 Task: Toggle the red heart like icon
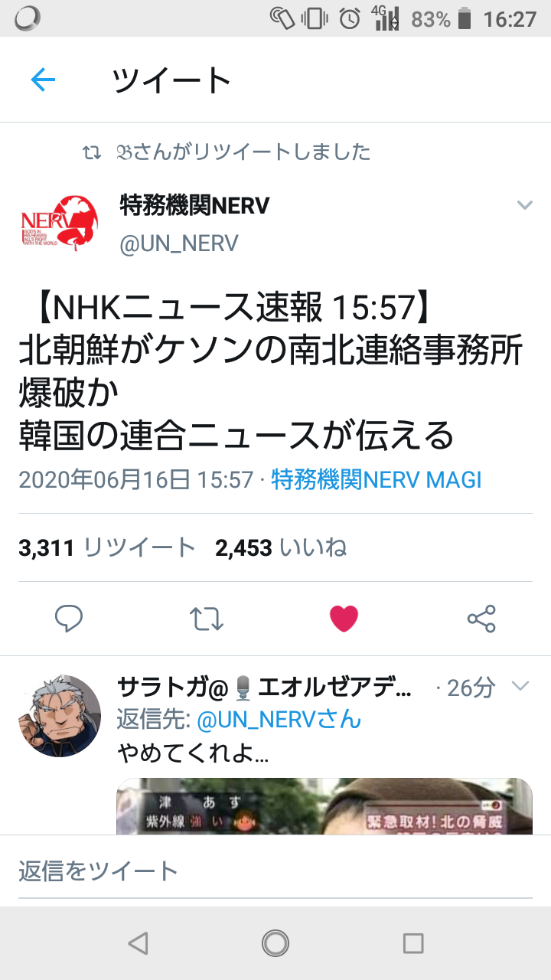(344, 619)
